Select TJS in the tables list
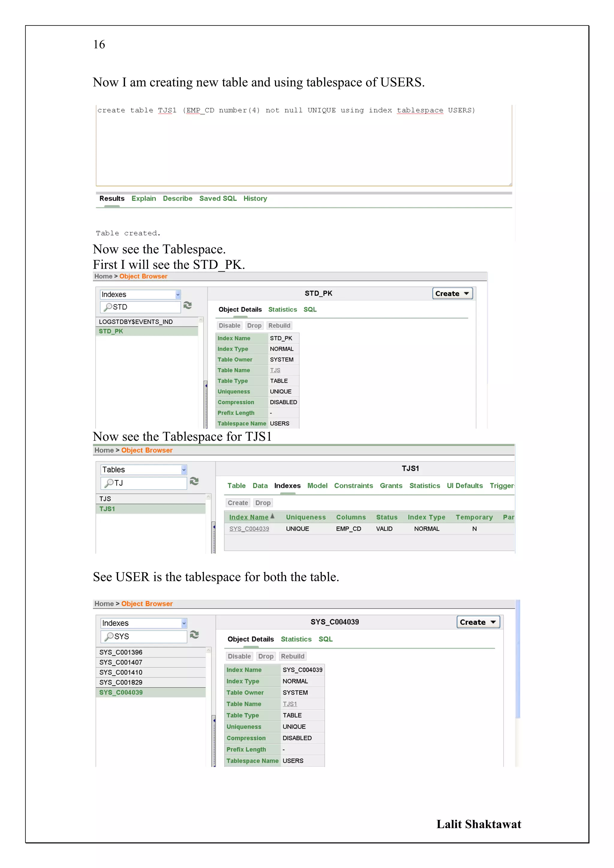The width and height of the screenshot is (614, 868). point(151,499)
